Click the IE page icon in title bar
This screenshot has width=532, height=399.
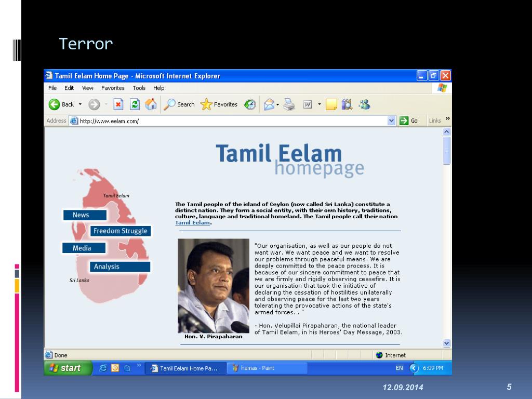pyautogui.click(x=49, y=75)
